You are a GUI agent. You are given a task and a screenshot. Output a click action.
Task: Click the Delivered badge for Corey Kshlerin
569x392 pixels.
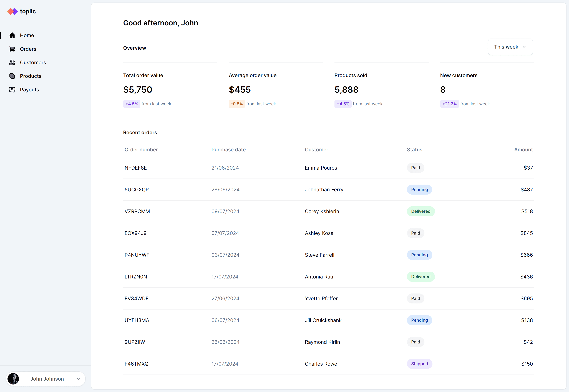pos(421,211)
